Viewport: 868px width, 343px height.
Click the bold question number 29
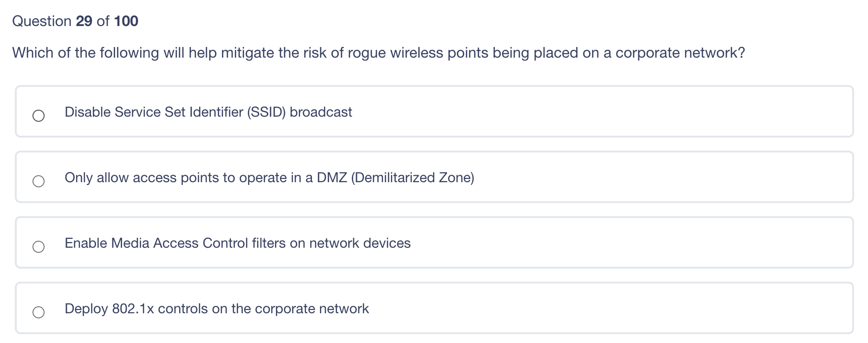coord(84,21)
